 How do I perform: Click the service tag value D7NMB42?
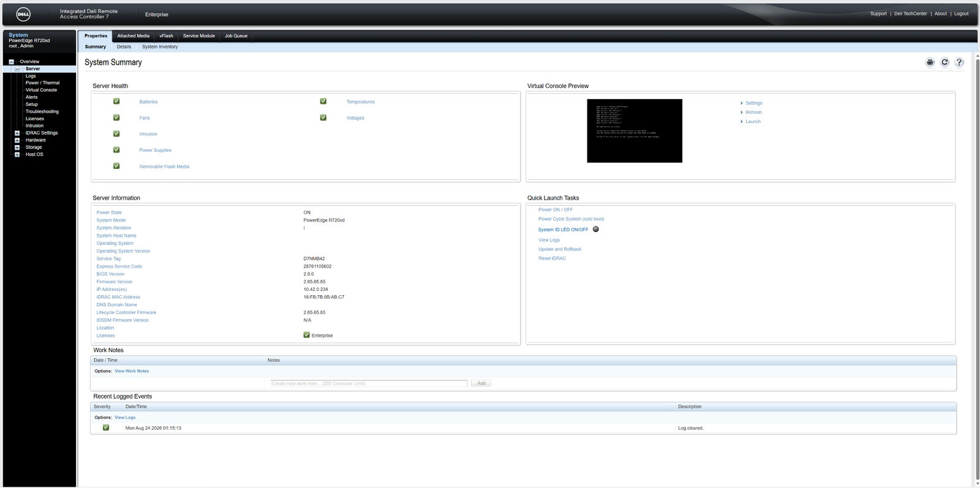314,259
